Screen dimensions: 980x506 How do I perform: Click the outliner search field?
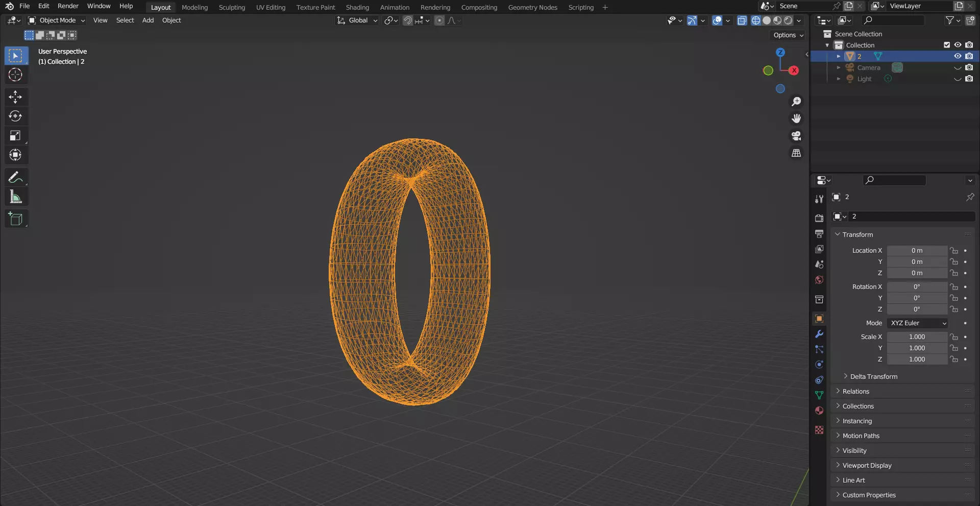[x=893, y=20]
